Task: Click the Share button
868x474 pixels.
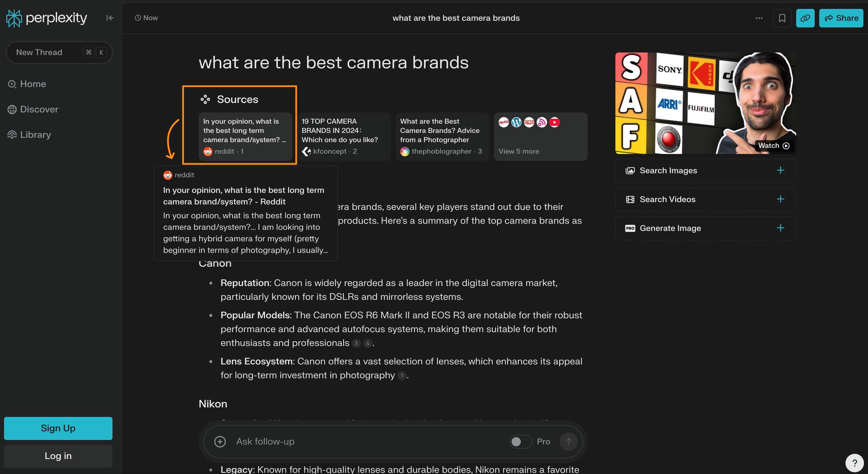Action: 841,18
